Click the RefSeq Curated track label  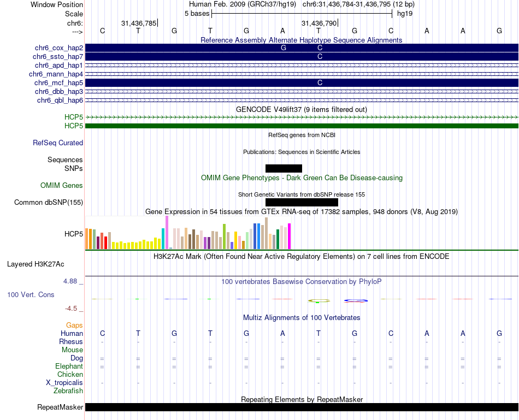click(57, 143)
